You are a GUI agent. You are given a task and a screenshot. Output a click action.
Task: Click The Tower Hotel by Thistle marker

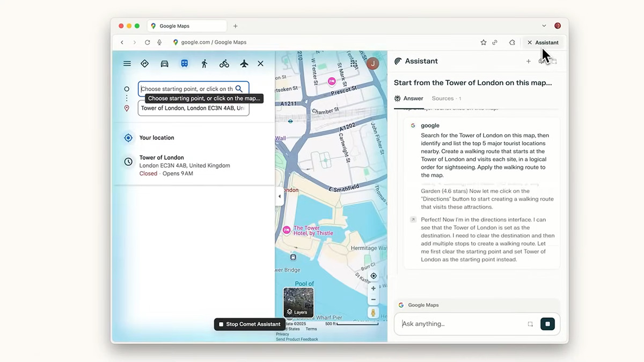pos(287,230)
